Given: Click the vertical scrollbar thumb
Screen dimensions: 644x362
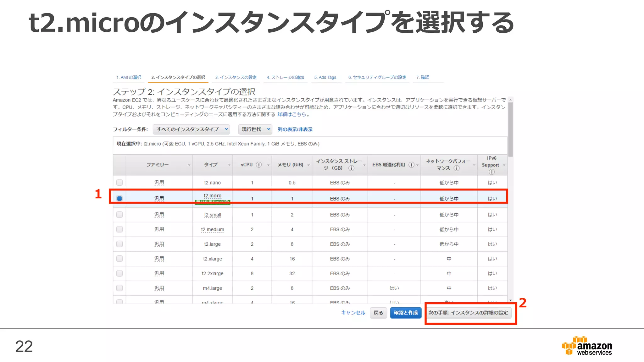Looking at the screenshot, I should click(x=510, y=129).
